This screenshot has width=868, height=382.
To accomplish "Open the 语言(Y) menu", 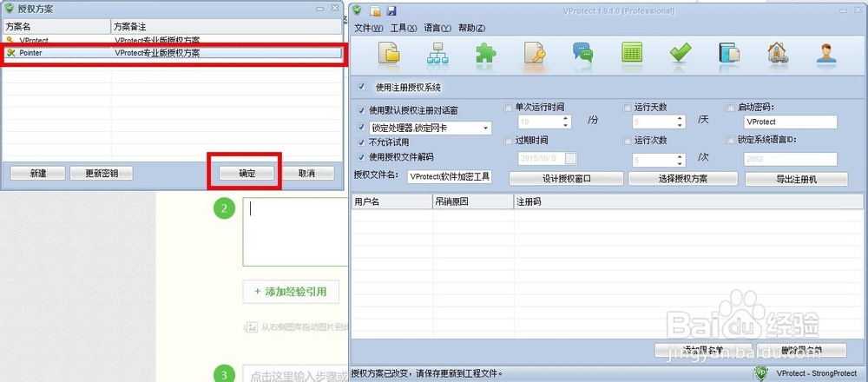I will coord(437,29).
